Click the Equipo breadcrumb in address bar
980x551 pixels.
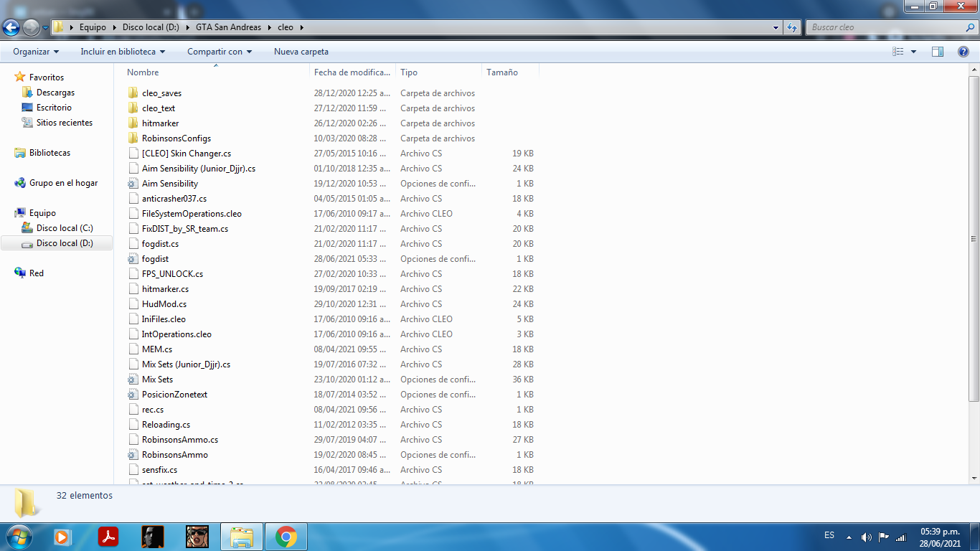pyautogui.click(x=93, y=27)
